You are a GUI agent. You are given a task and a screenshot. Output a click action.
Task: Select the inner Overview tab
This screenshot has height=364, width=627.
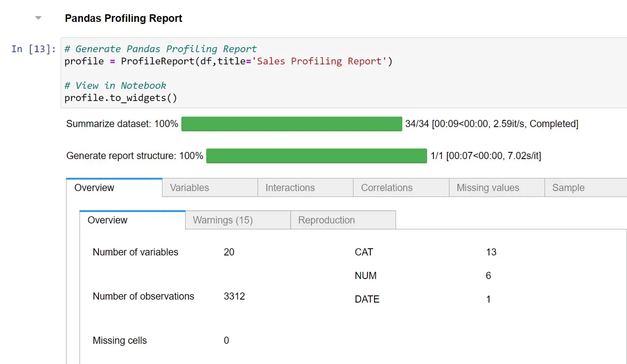(x=107, y=220)
